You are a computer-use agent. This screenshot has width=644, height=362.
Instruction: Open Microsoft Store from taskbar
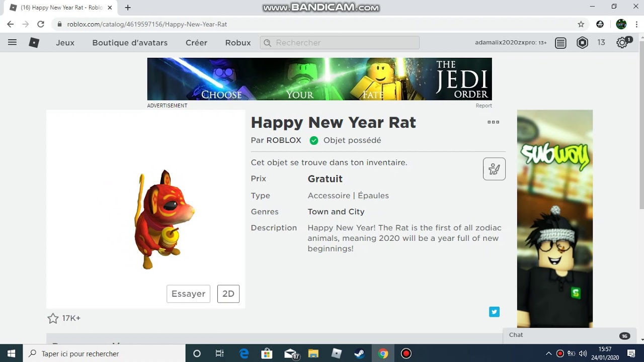[x=267, y=353]
